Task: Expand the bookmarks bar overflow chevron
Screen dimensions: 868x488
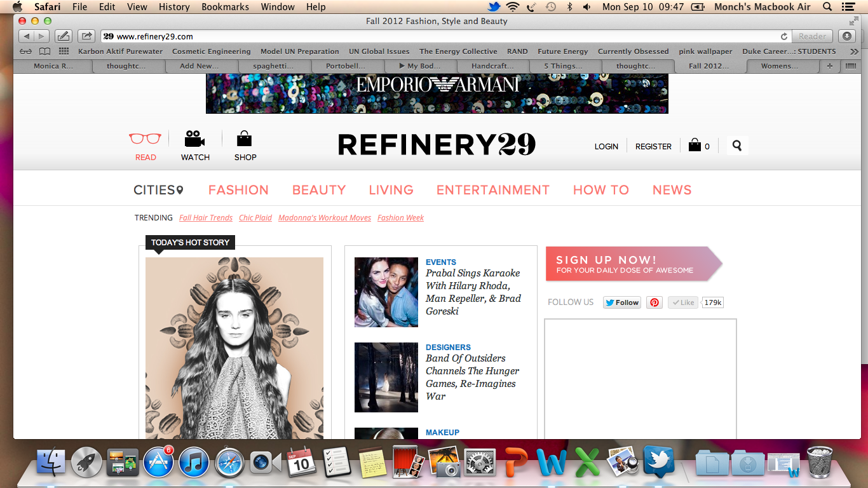Action: click(854, 51)
